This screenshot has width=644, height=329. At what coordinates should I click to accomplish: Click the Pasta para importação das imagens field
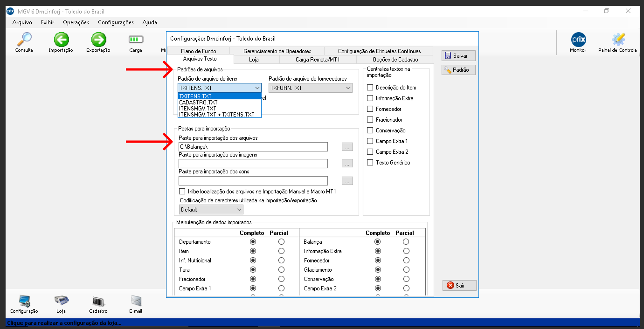(x=253, y=164)
